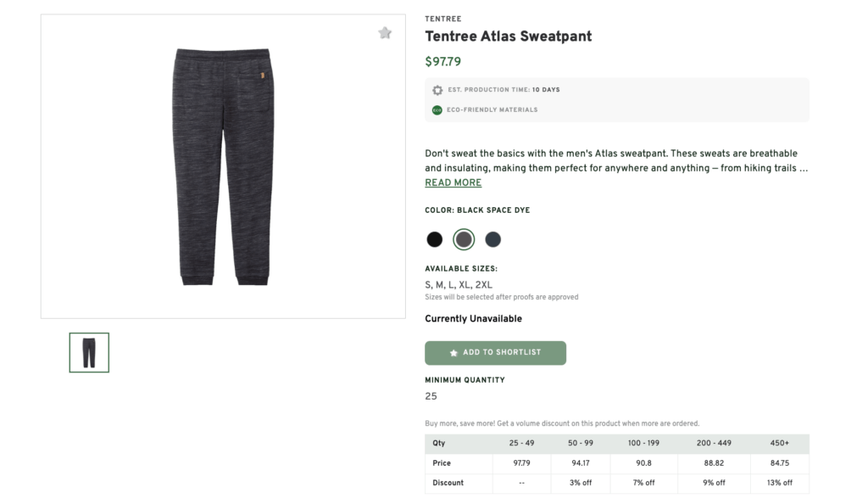Click the Currently Unavailable status text
Viewport: 868px width, 504px height.
click(473, 318)
